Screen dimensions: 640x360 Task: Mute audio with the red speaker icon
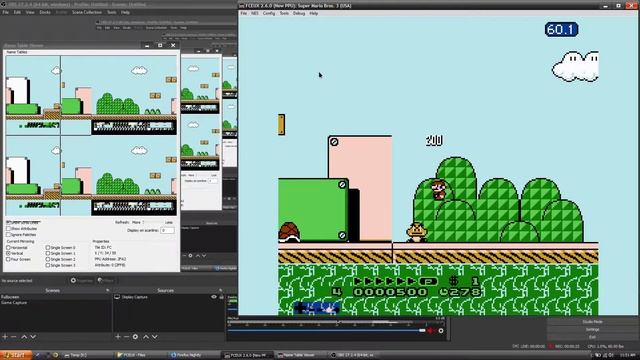430,331
